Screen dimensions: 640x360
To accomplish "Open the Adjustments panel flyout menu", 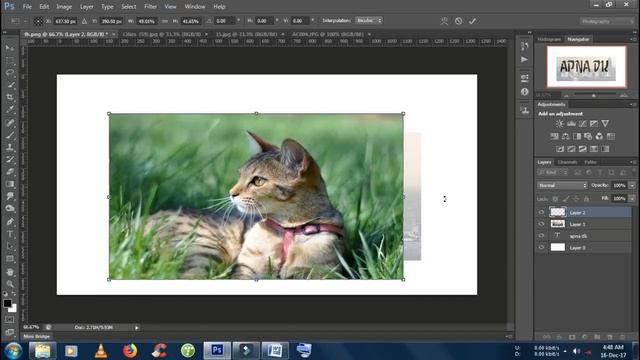I will coord(632,104).
